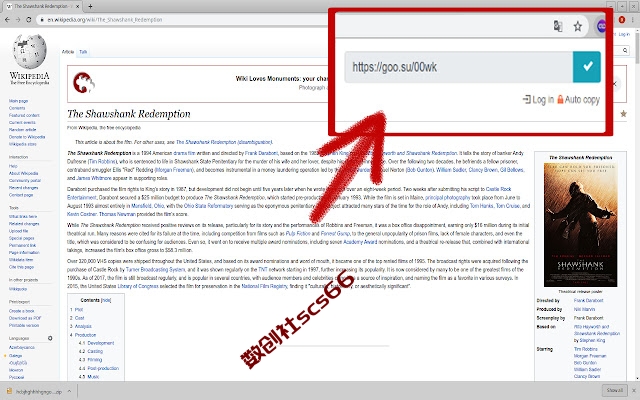Image resolution: width=640 pixels, height=400 pixels.
Task: Open Wikiquote link under other projects
Action: (18, 289)
